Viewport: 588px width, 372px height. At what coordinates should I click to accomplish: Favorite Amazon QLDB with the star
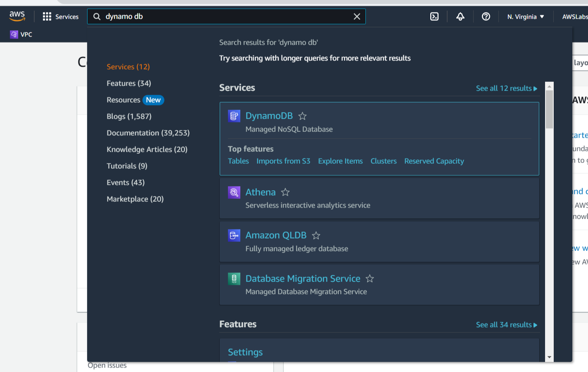(316, 236)
